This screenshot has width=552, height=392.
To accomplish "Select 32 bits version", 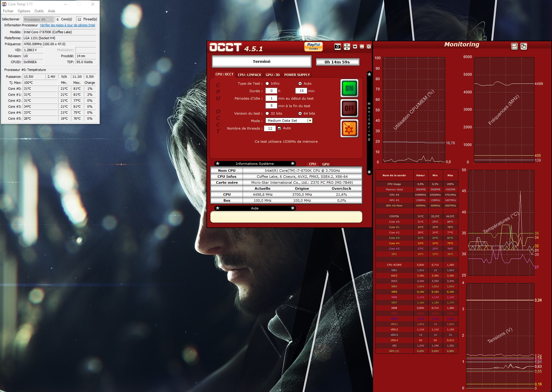I will (267, 113).
